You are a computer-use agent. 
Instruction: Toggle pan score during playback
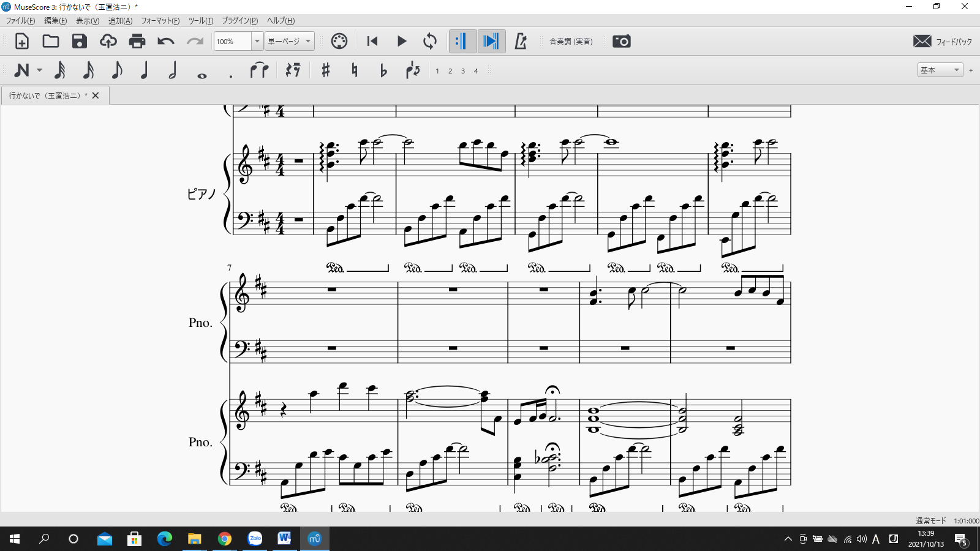pyautogui.click(x=491, y=42)
